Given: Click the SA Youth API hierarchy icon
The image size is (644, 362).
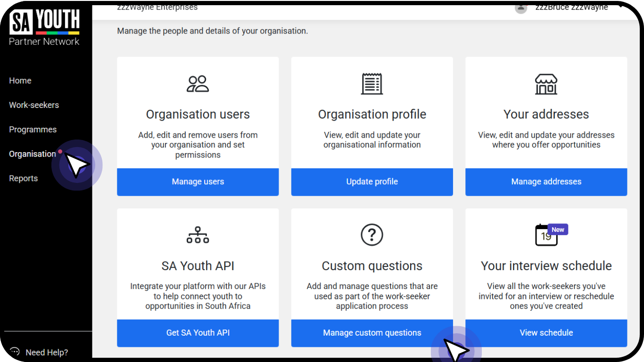Looking at the screenshot, I should pyautogui.click(x=198, y=234).
